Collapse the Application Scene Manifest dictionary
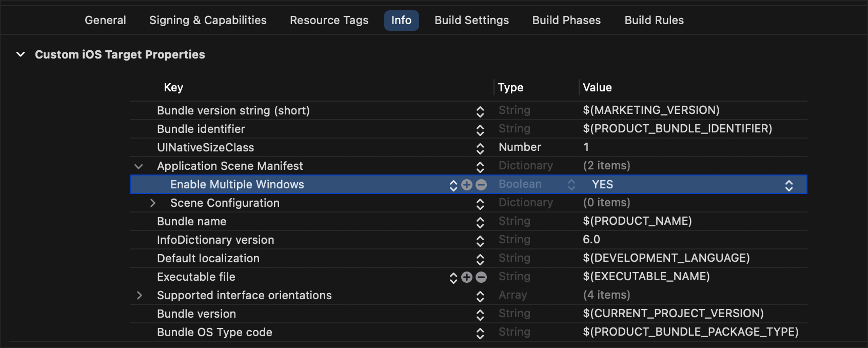This screenshot has height=348, width=868. [139, 166]
